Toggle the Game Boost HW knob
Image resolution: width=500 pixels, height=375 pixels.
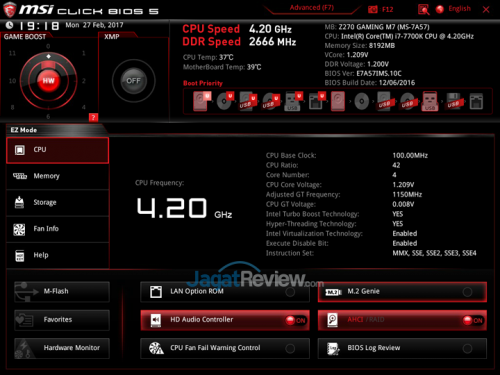click(x=48, y=81)
